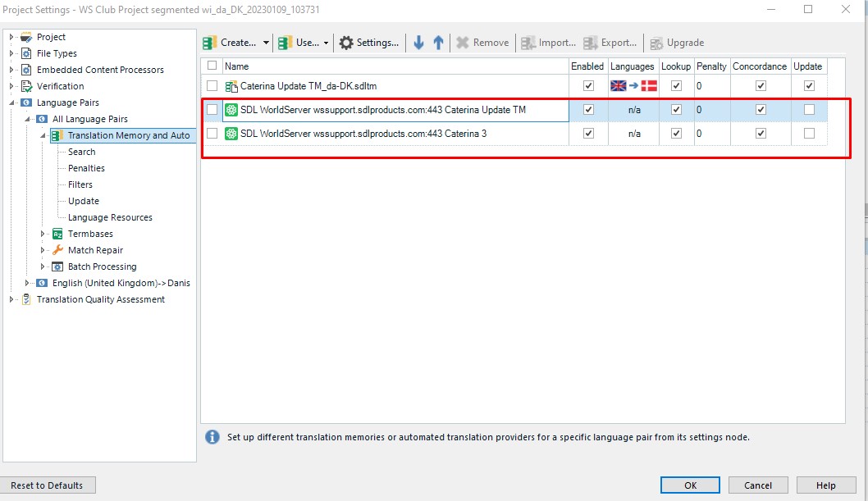Click Reset to Defaults button

point(48,485)
